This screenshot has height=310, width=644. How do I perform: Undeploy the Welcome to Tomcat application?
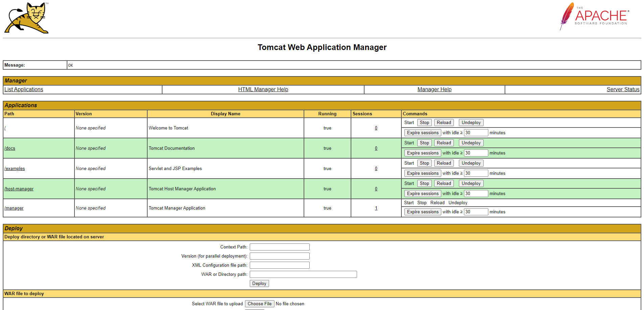471,123
